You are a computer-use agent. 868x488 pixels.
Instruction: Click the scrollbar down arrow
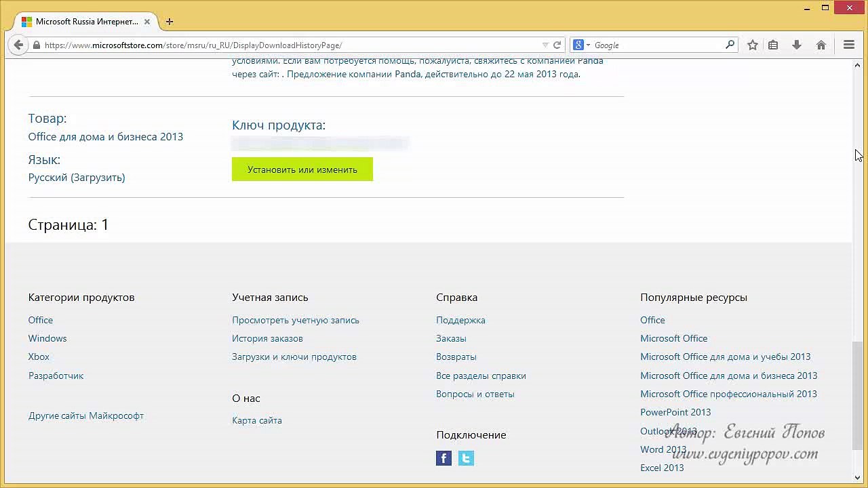859,478
